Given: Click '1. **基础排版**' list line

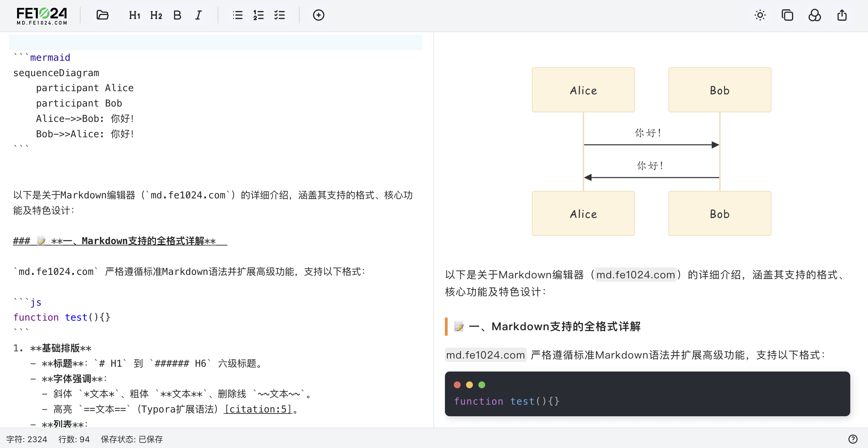Looking at the screenshot, I should pyautogui.click(x=52, y=348).
